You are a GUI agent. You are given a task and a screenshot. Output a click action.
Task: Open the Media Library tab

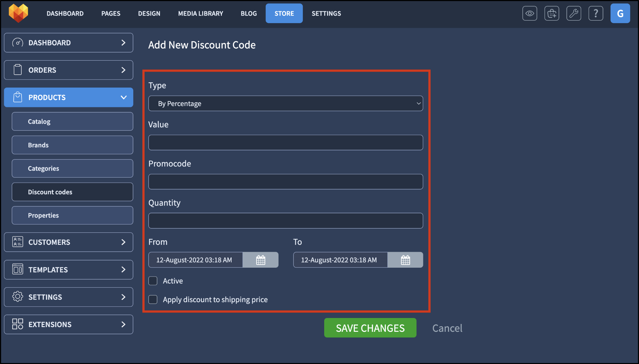coord(201,13)
